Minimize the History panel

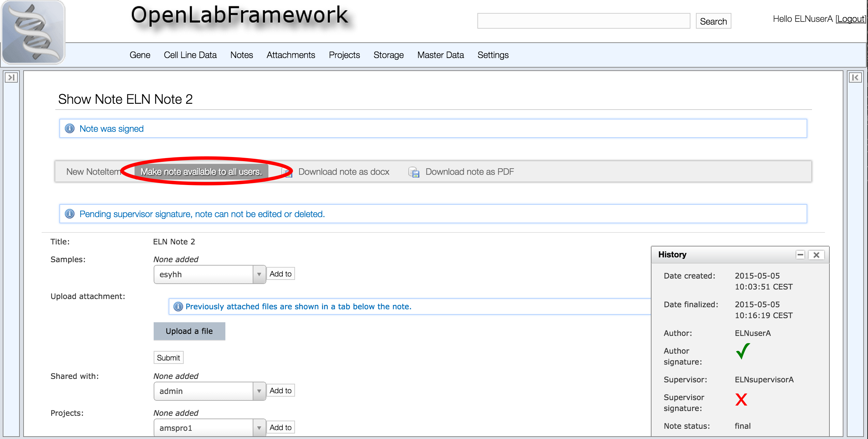click(800, 255)
